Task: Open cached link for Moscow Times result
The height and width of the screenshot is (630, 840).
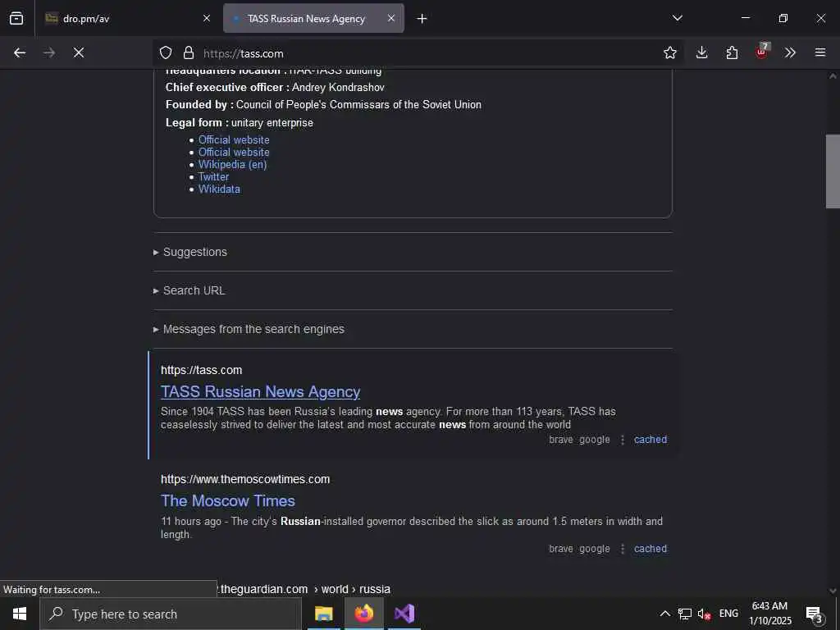Action: click(x=651, y=549)
